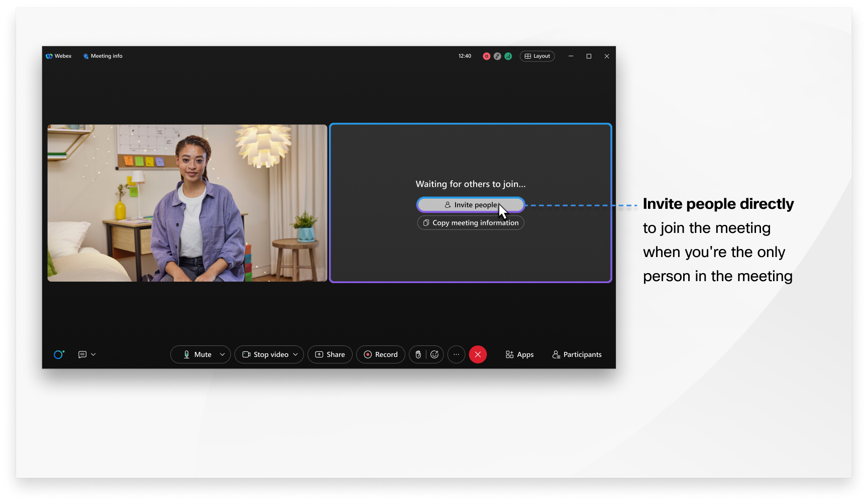
Task: Share your screen content
Action: coord(330,354)
